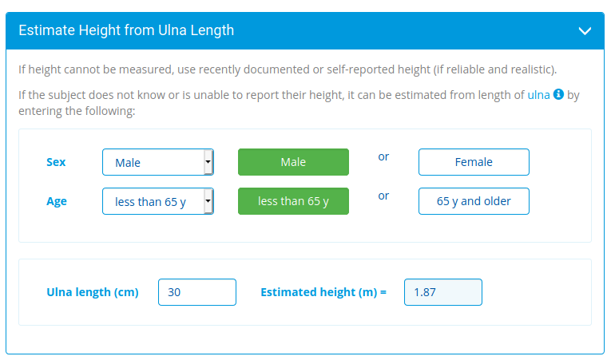Select the green Male toggle button

(293, 162)
